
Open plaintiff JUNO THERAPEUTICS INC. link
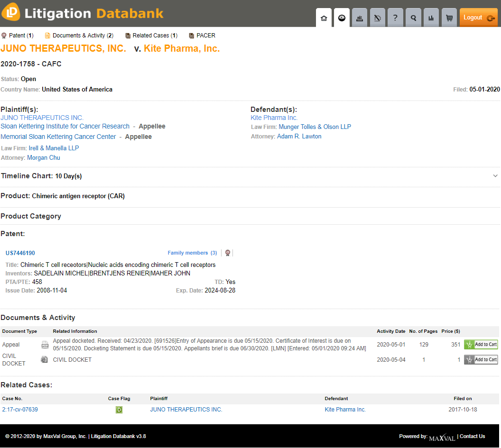(x=42, y=118)
